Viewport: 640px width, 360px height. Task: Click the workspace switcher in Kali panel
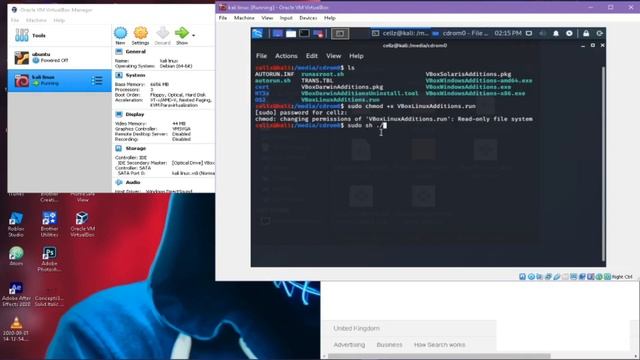click(340, 33)
